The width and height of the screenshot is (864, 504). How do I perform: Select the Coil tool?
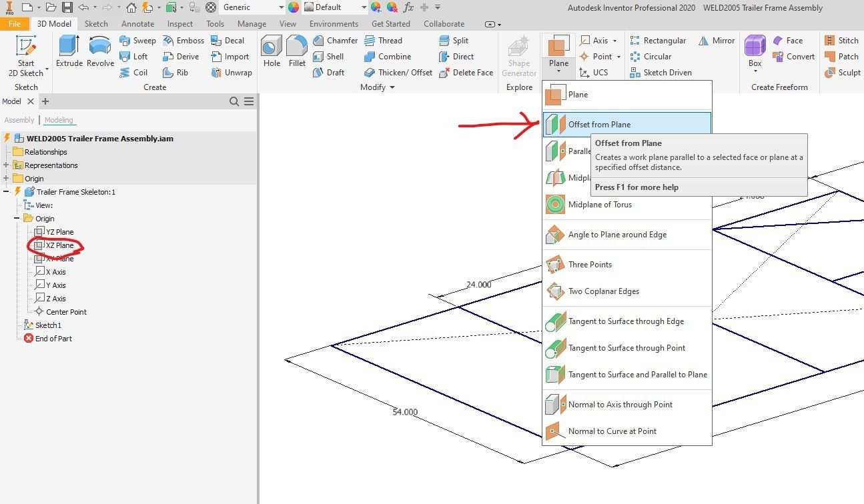pyautogui.click(x=133, y=73)
